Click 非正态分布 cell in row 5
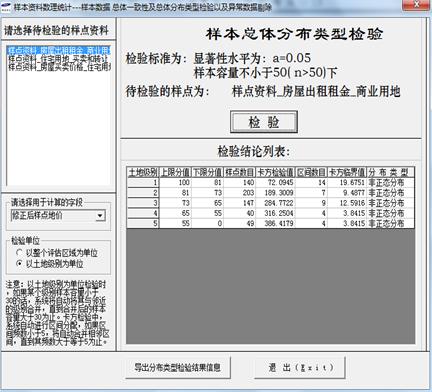 pyautogui.click(x=390, y=223)
